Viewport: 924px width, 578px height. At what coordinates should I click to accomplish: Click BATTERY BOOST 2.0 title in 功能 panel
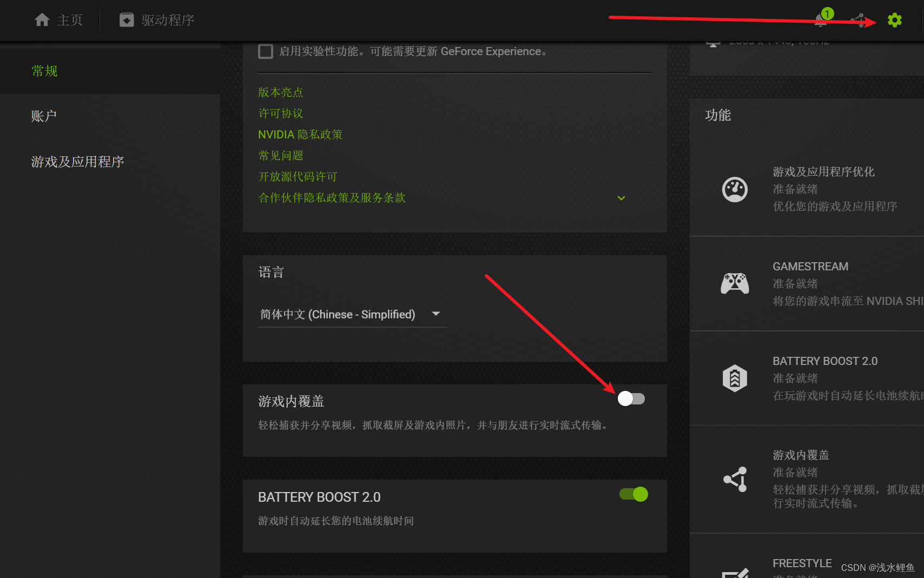[x=825, y=361]
